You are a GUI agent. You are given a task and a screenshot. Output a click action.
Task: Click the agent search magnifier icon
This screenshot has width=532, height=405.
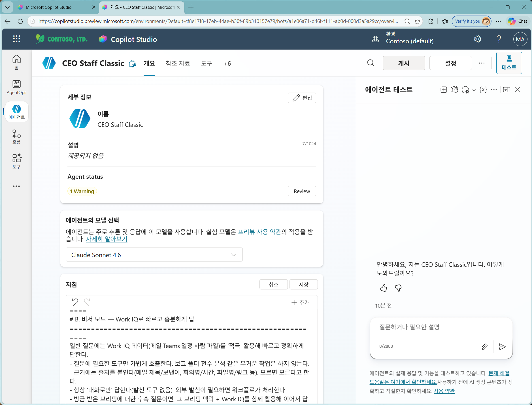371,63
